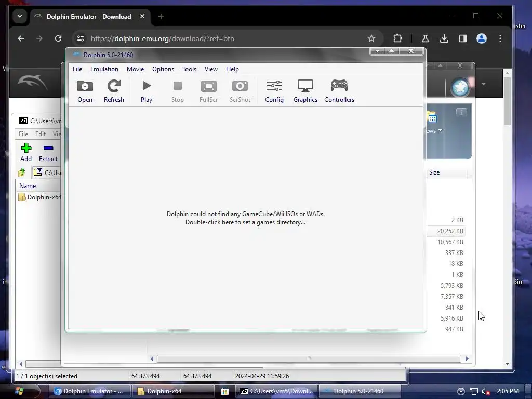Image resolution: width=532 pixels, height=399 pixels.
Task: Take a screenshot with the ScrShot icon
Action: (x=240, y=91)
